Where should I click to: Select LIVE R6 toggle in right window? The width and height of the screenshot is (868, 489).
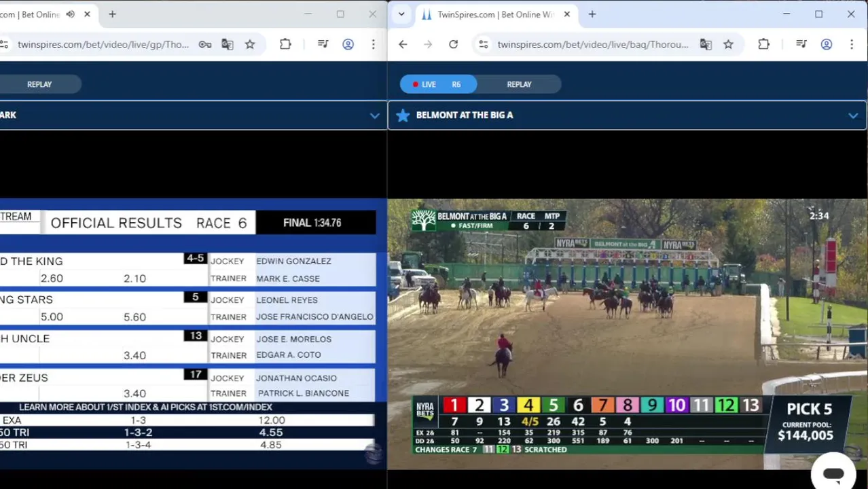(x=438, y=84)
